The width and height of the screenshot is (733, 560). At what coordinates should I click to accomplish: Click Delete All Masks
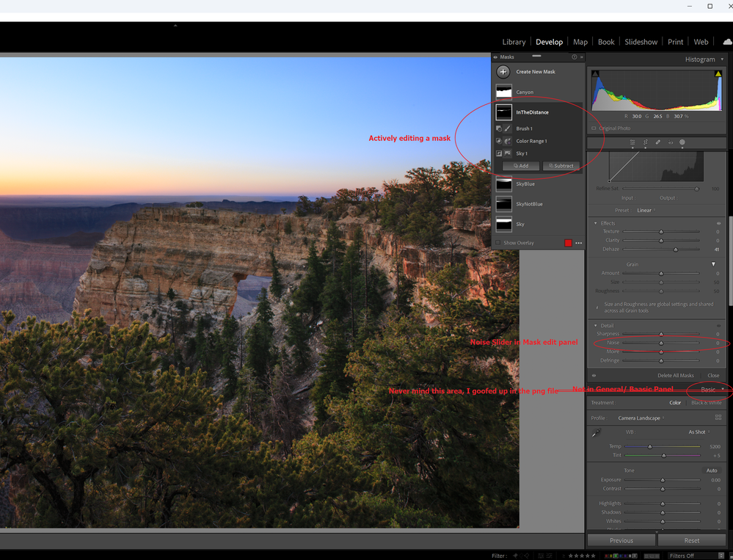click(x=676, y=375)
